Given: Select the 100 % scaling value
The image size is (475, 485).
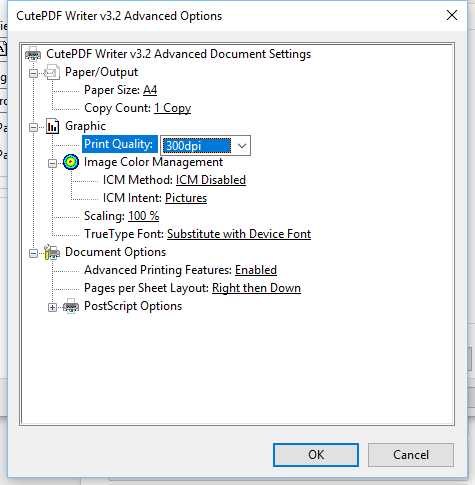Looking at the screenshot, I should tap(144, 216).
